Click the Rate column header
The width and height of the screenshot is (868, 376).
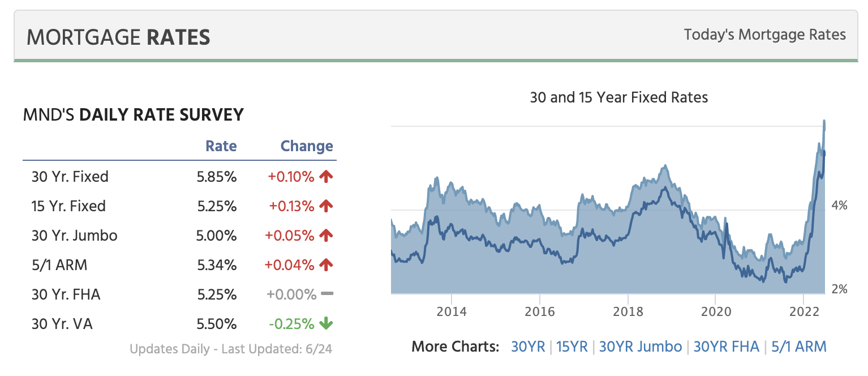tap(221, 146)
